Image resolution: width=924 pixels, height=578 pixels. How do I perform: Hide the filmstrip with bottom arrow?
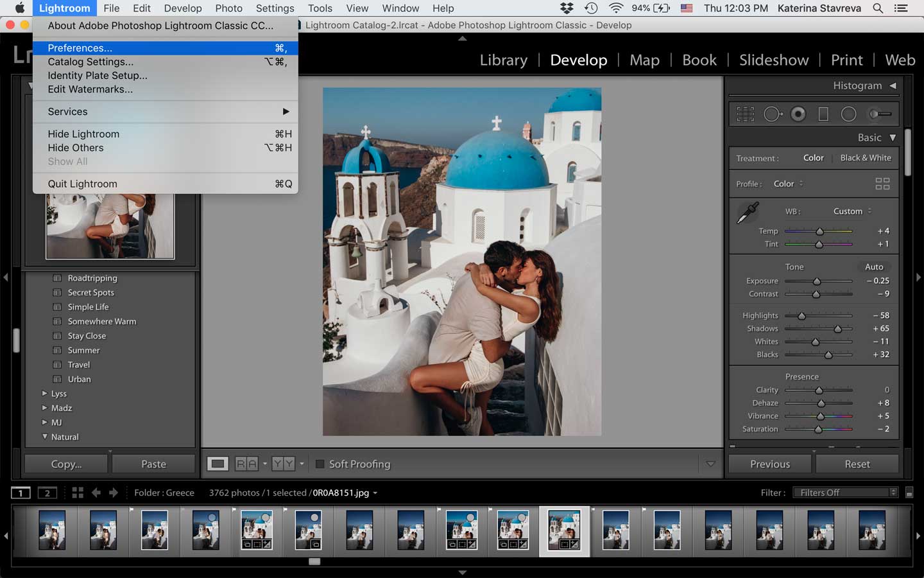tap(462, 572)
